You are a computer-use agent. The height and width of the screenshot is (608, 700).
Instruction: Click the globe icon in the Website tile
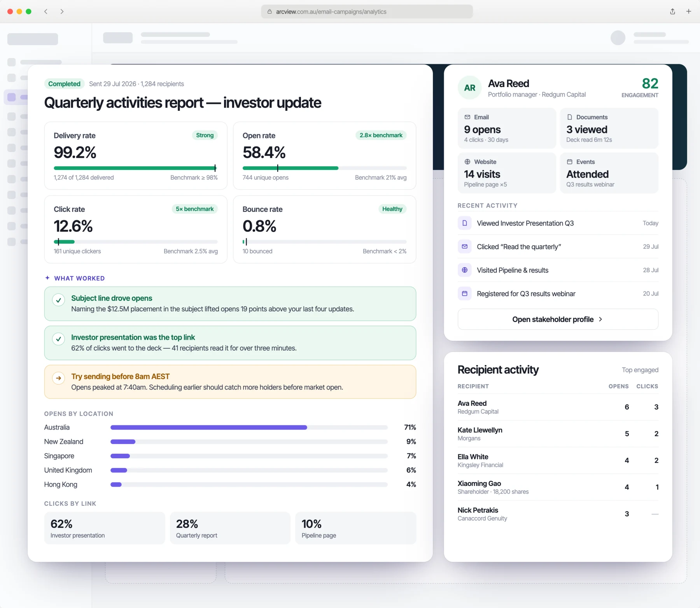467,162
